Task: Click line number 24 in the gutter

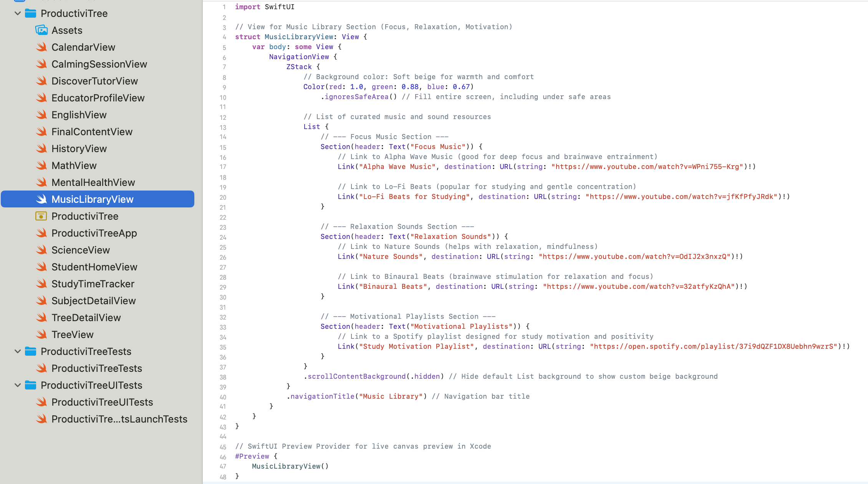Action: 223,237
